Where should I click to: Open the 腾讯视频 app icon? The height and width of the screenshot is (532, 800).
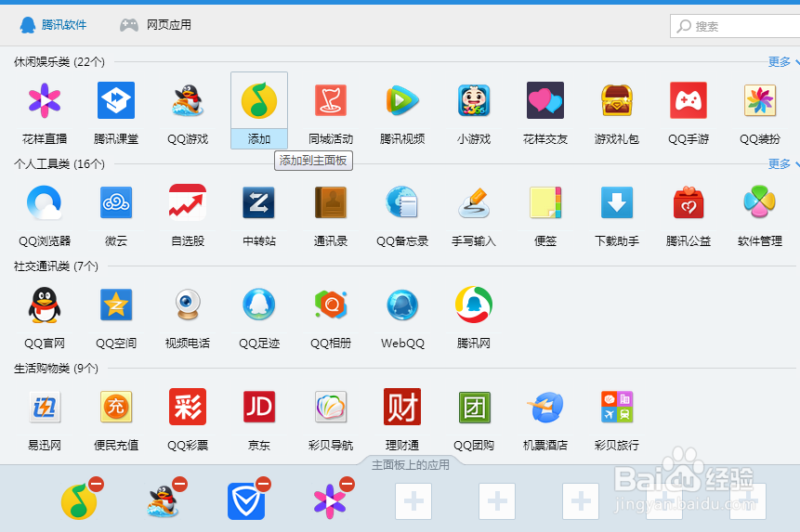pos(402,100)
